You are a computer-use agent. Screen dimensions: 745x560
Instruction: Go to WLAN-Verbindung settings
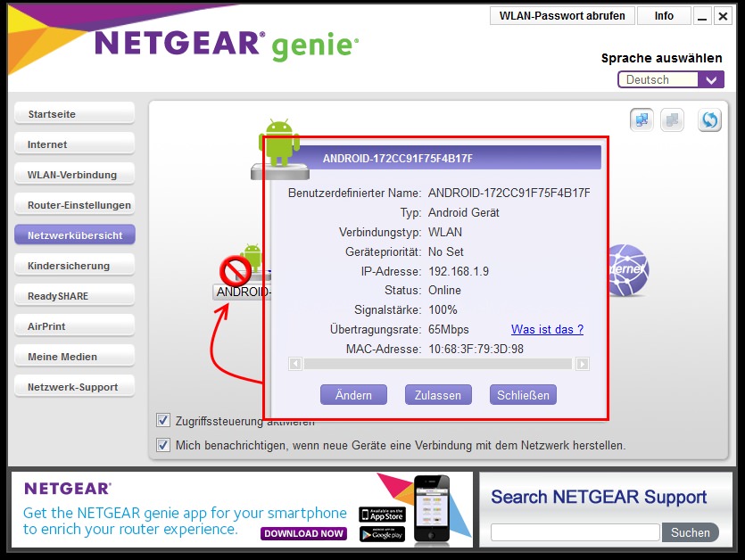pos(75,175)
